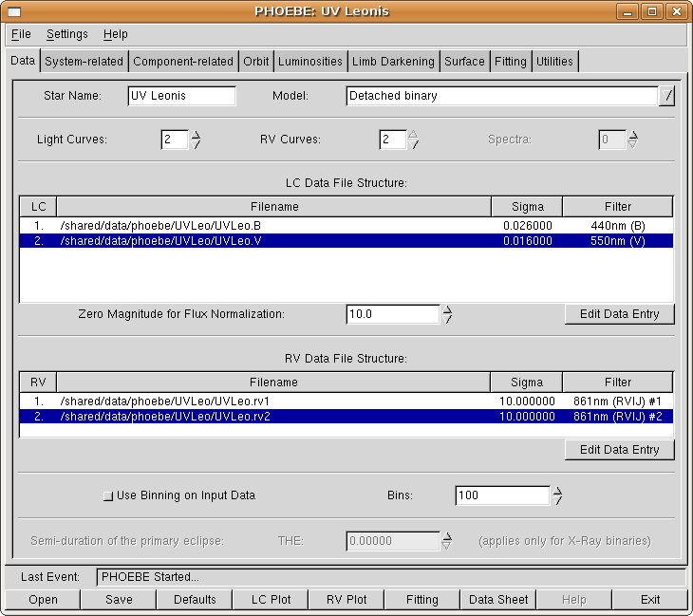The image size is (693, 616).
Task: Open the File menu
Action: [x=21, y=34]
